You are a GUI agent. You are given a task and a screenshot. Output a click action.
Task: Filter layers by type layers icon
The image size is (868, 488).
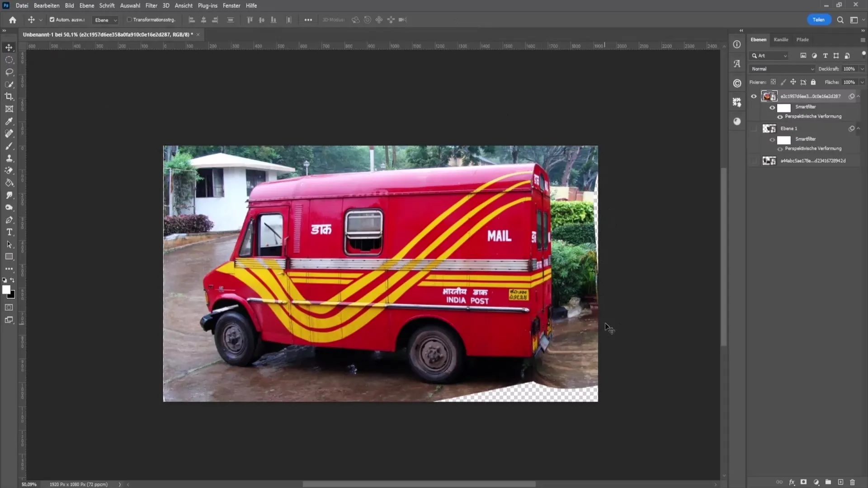coord(825,56)
